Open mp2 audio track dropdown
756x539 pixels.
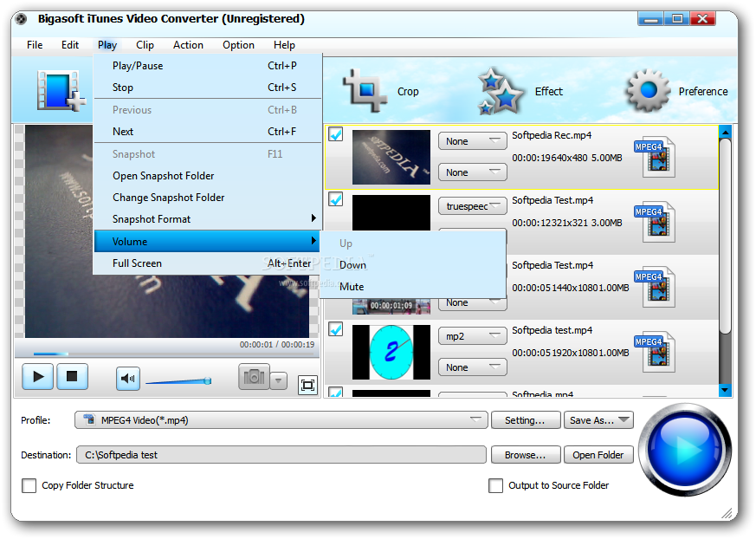[x=473, y=336]
